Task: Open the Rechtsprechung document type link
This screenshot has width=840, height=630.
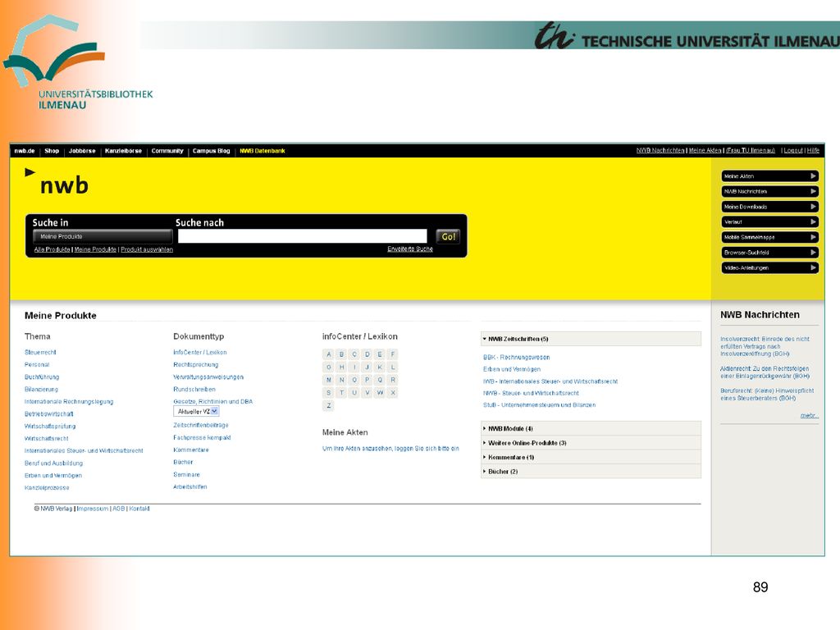Action: pos(196,365)
